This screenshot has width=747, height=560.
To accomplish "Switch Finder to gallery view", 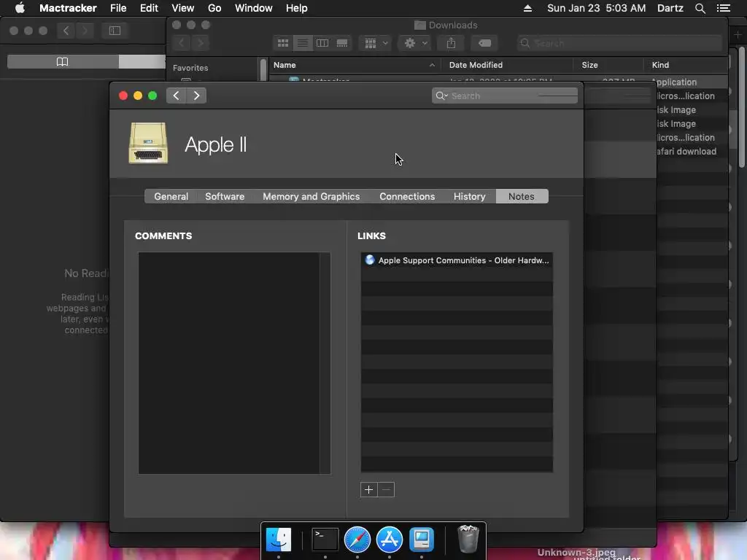I will 342,43.
